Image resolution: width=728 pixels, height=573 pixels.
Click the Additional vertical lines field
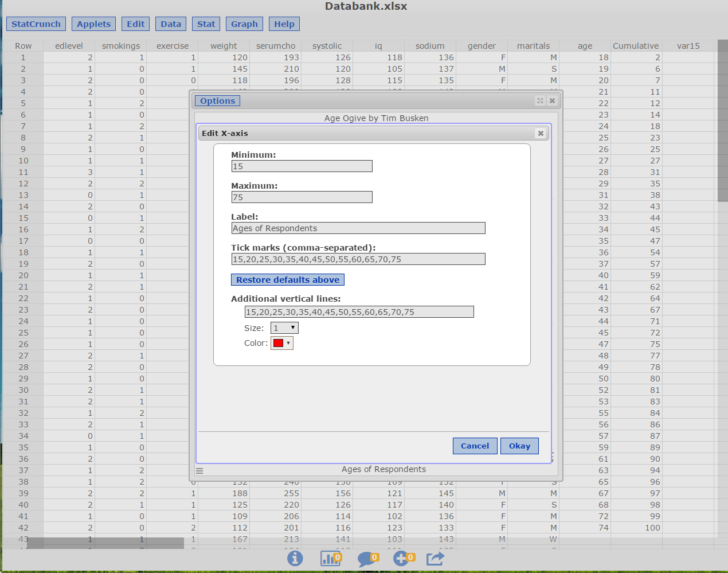pyautogui.click(x=359, y=312)
